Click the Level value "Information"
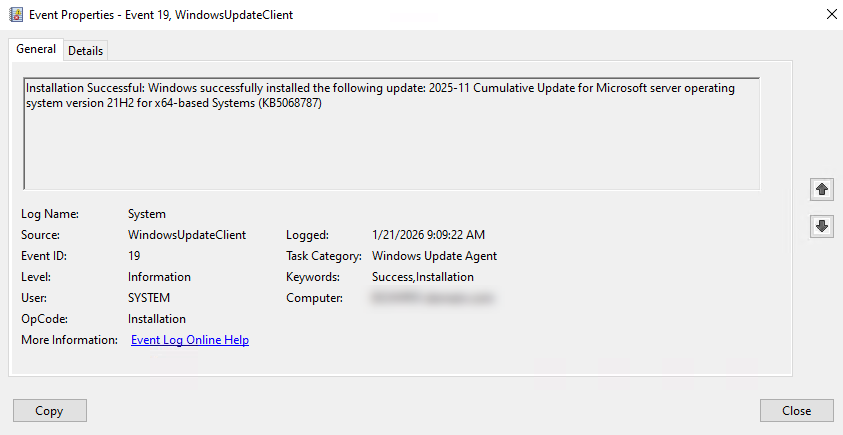This screenshot has width=843, height=435. click(x=159, y=277)
